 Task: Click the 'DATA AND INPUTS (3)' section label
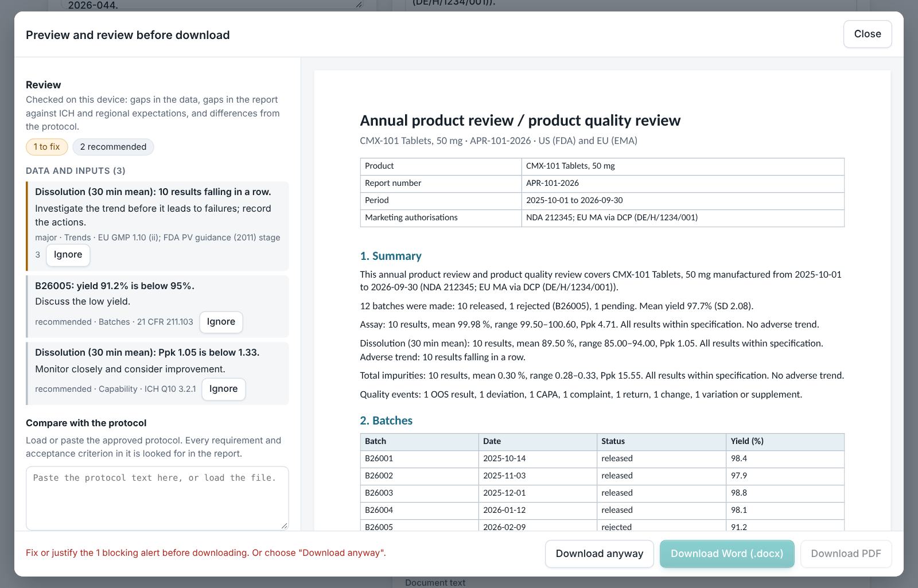coord(76,171)
